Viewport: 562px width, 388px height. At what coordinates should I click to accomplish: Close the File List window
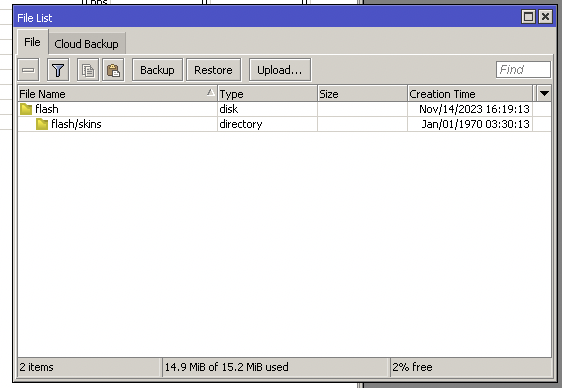[546, 16]
